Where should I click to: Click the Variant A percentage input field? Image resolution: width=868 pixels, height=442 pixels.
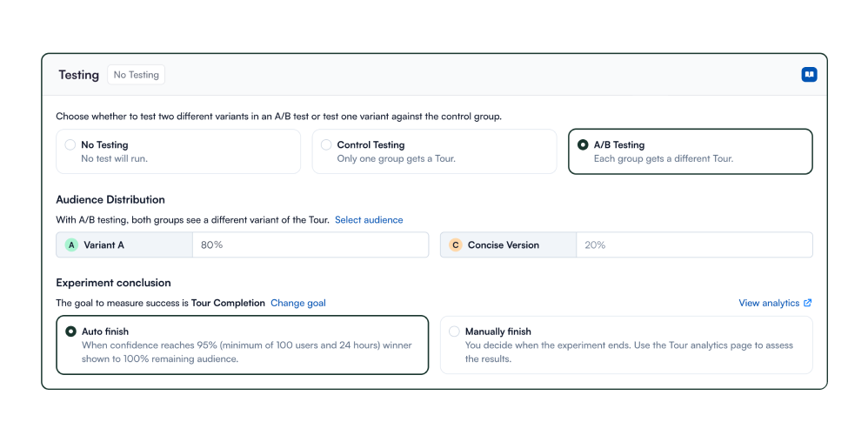(x=310, y=245)
